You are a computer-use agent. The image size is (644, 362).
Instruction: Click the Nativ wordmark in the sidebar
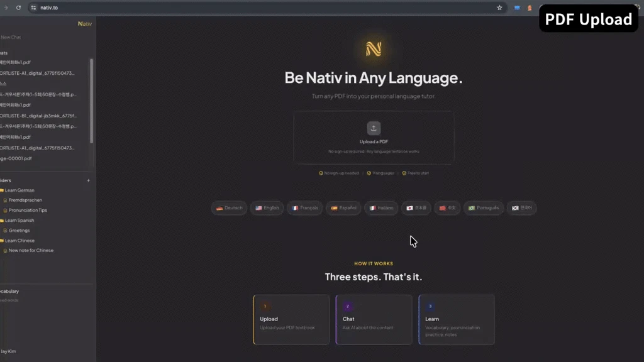tap(85, 24)
